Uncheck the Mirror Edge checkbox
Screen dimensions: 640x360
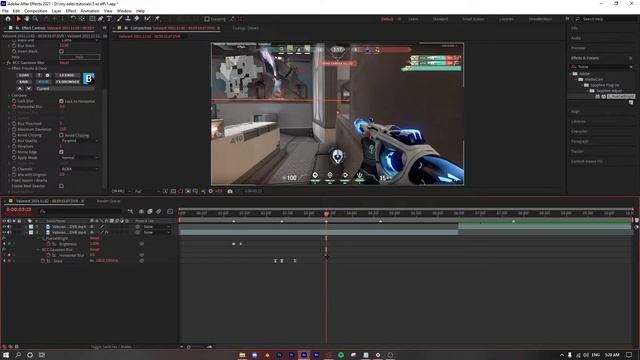pos(61,152)
